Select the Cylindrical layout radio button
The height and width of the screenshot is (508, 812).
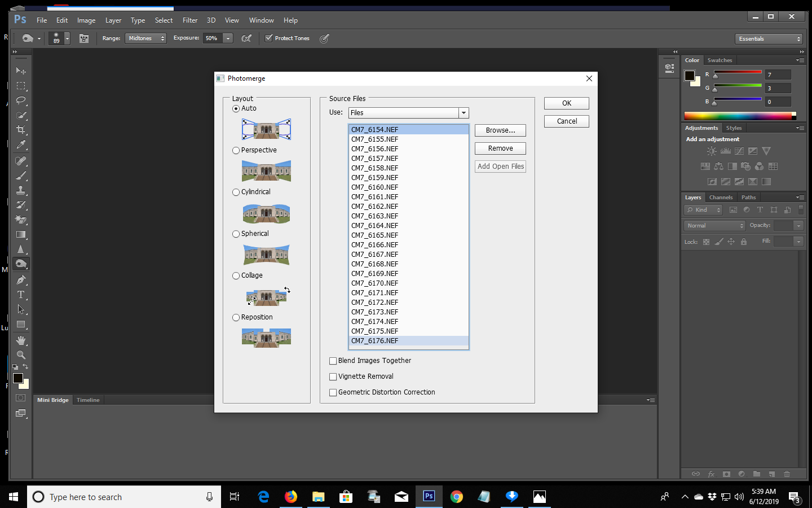(236, 192)
